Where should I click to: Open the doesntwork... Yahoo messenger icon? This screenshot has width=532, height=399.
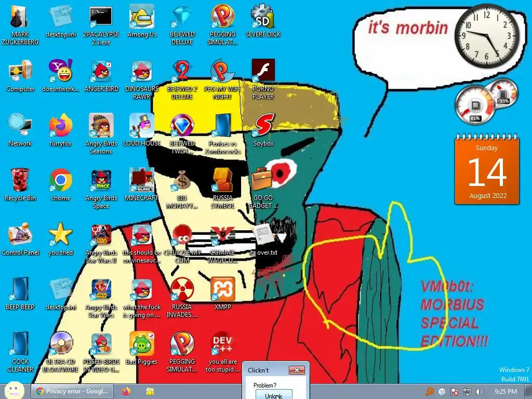click(60, 76)
